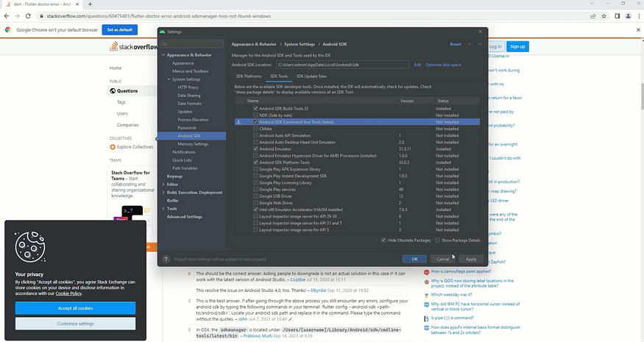Toggle Hide Obsolete Packages checkbox
The height and width of the screenshot is (342, 644).
(x=383, y=241)
